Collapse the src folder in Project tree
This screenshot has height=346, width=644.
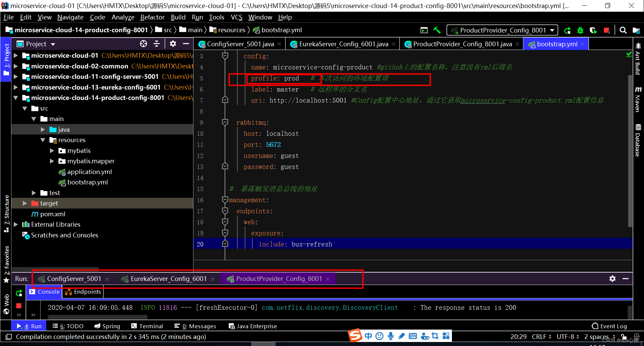point(24,108)
